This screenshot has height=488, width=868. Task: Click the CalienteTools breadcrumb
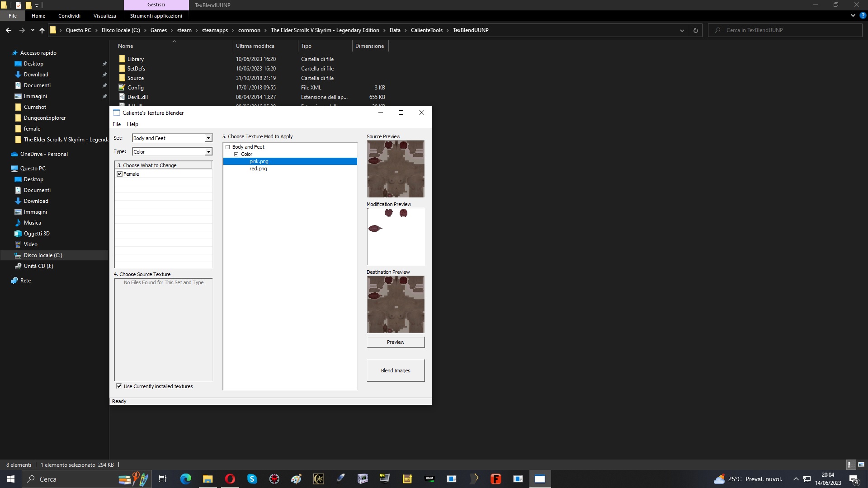pyautogui.click(x=426, y=30)
